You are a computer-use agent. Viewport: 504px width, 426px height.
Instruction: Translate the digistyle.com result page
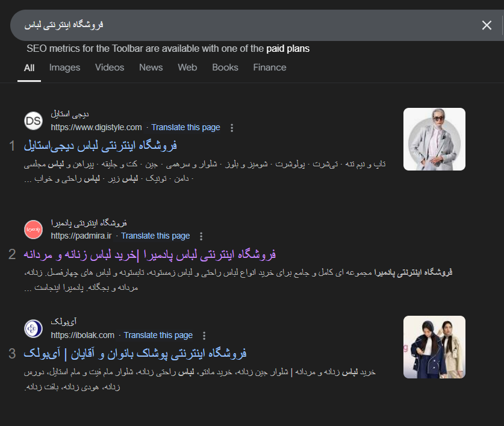186,127
